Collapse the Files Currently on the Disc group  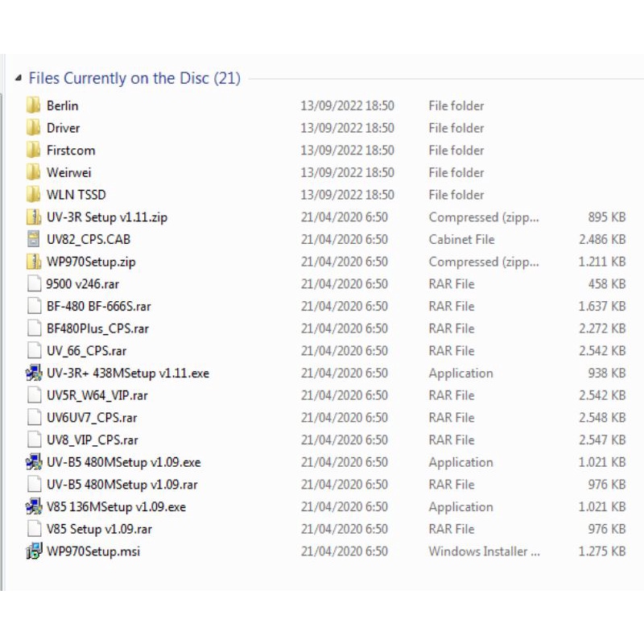(19, 79)
